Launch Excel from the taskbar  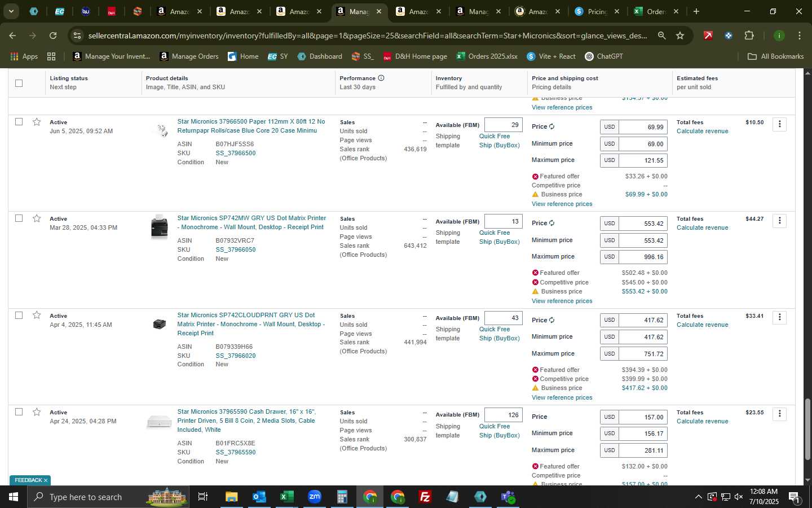click(x=286, y=497)
